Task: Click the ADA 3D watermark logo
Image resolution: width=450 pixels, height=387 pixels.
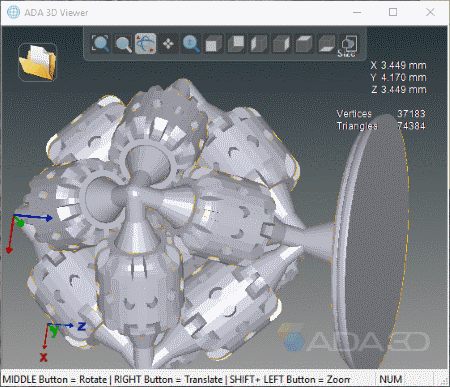Action: coord(353,339)
